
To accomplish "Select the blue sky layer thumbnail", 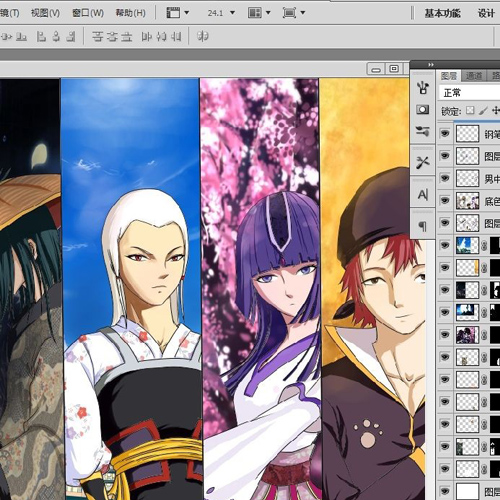I will (467, 246).
